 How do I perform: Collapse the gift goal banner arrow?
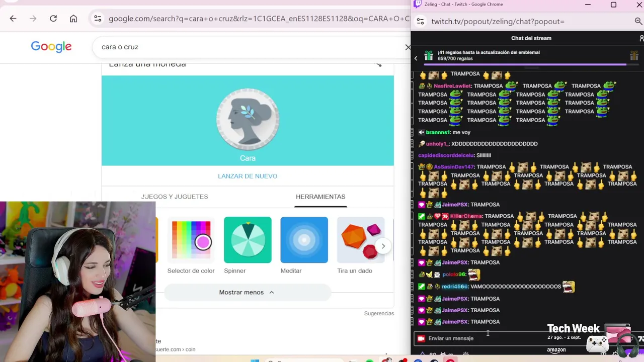coord(416,58)
